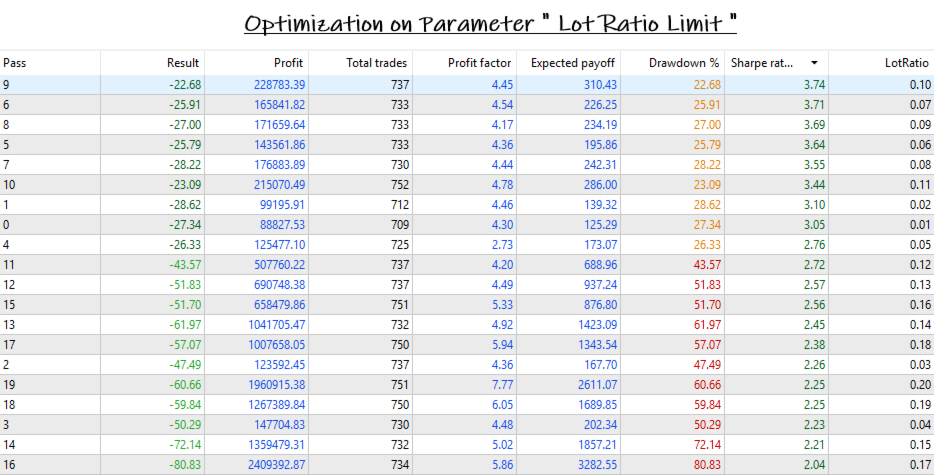Click profit value 507760.22

point(279,265)
